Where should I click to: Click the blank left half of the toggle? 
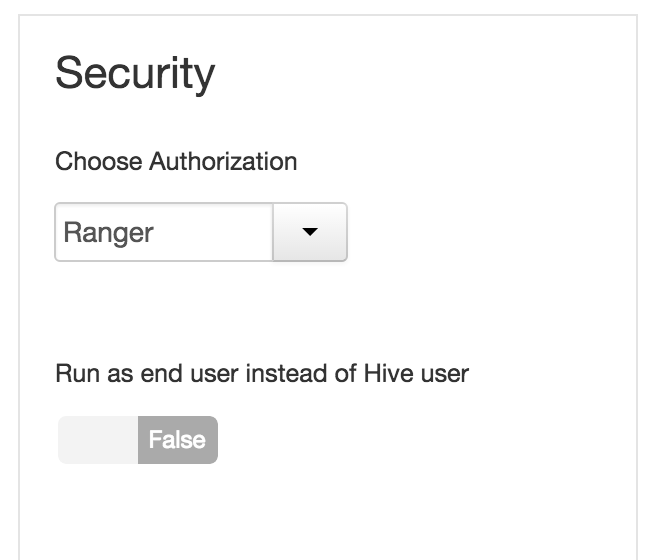click(x=98, y=440)
